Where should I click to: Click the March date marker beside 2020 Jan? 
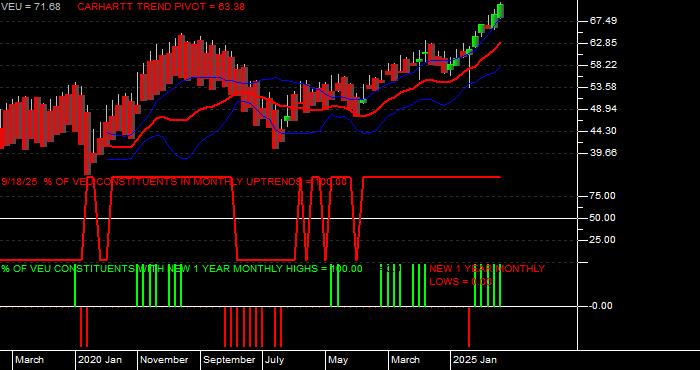tap(29, 360)
